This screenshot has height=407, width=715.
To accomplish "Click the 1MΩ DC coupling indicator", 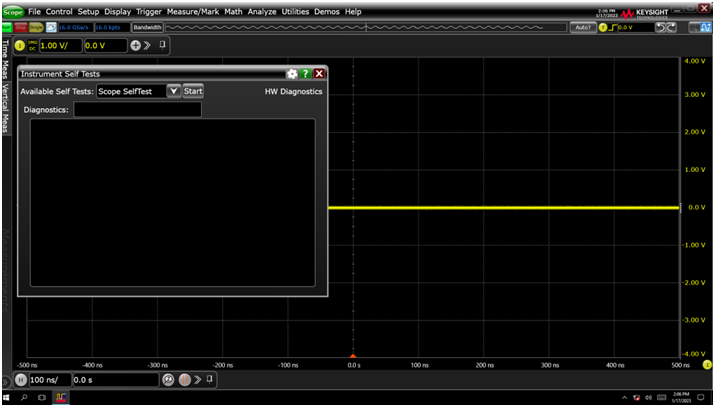I will coord(32,46).
